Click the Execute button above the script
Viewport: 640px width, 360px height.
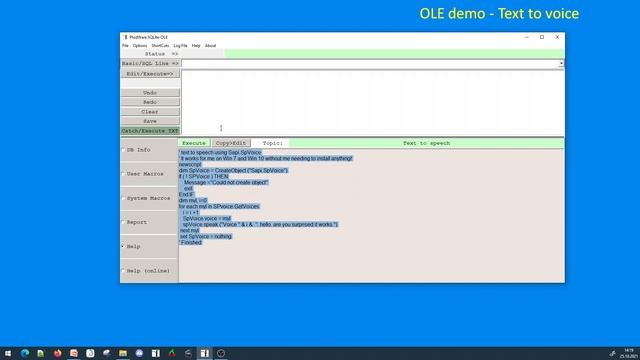pyautogui.click(x=194, y=143)
